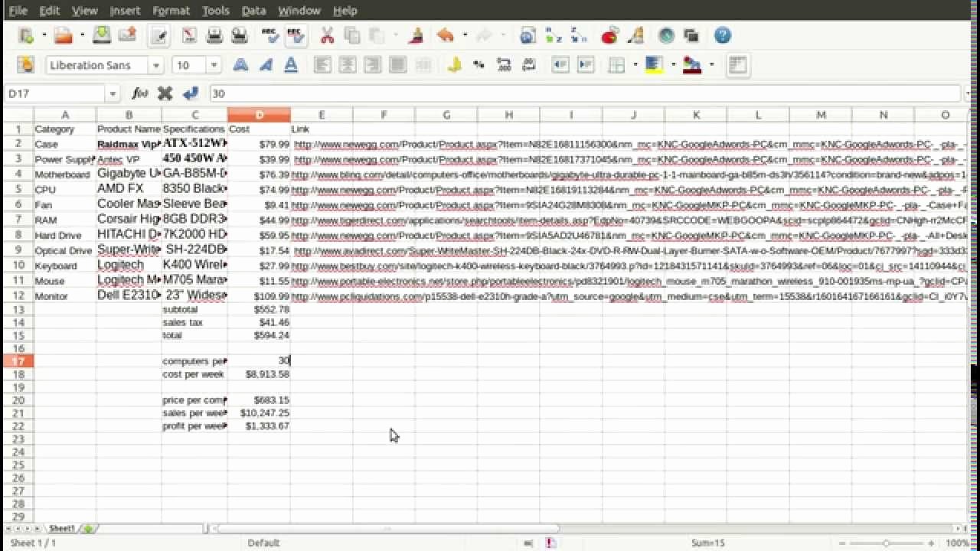Screen dimensions: 980x551
Task: Open the Gallery
Action: click(635, 35)
